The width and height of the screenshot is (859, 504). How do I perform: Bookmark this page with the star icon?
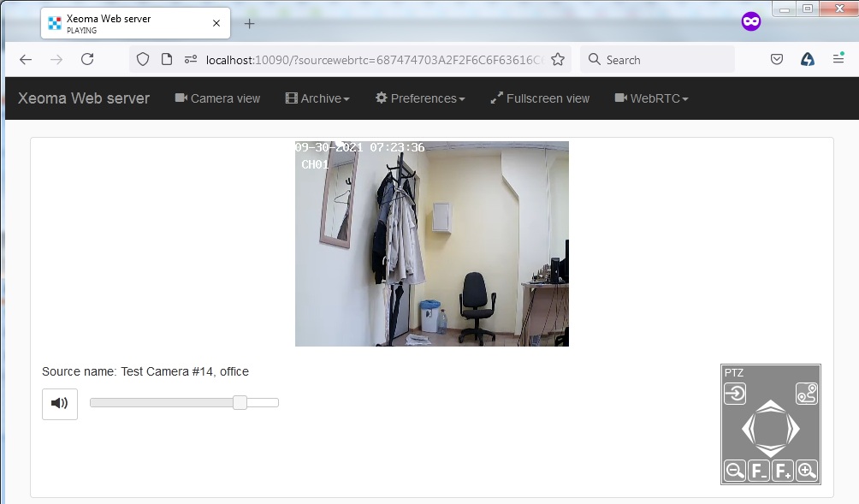tap(558, 59)
